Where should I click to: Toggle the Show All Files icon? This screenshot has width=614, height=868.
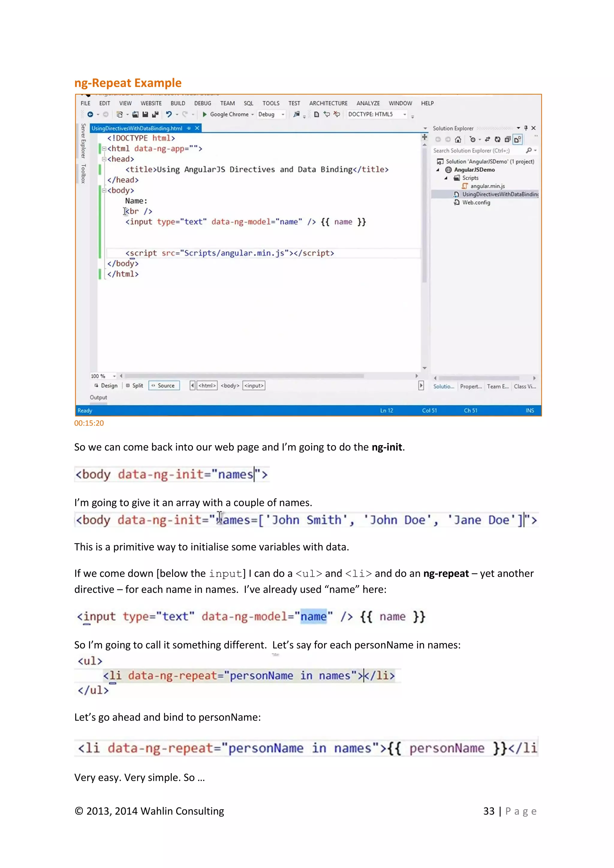(517, 139)
